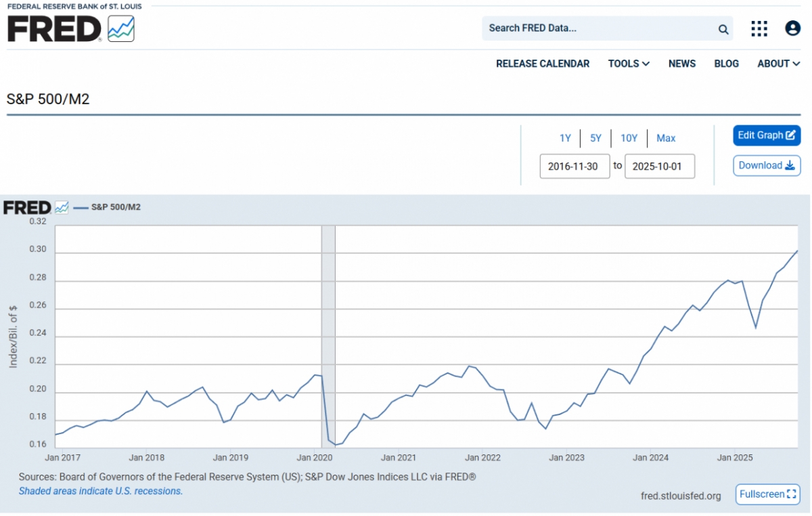The height and width of the screenshot is (516, 812).
Task: Click the start date field 2016-11-30
Action: pos(574,167)
